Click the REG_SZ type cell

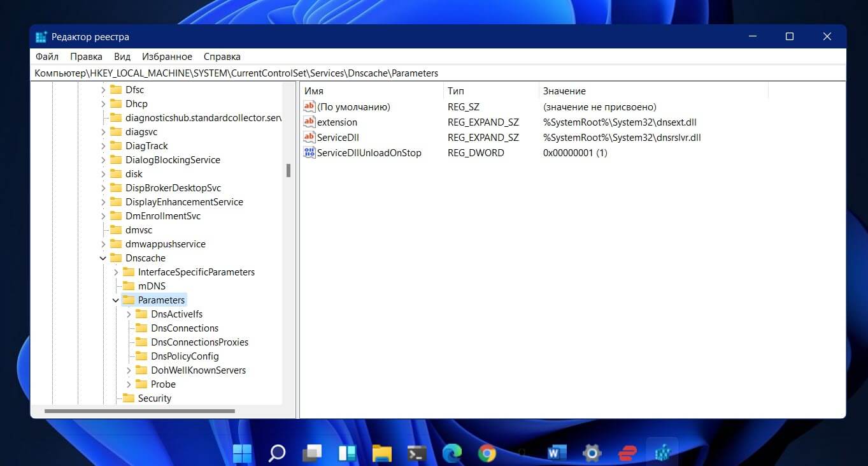tap(463, 106)
